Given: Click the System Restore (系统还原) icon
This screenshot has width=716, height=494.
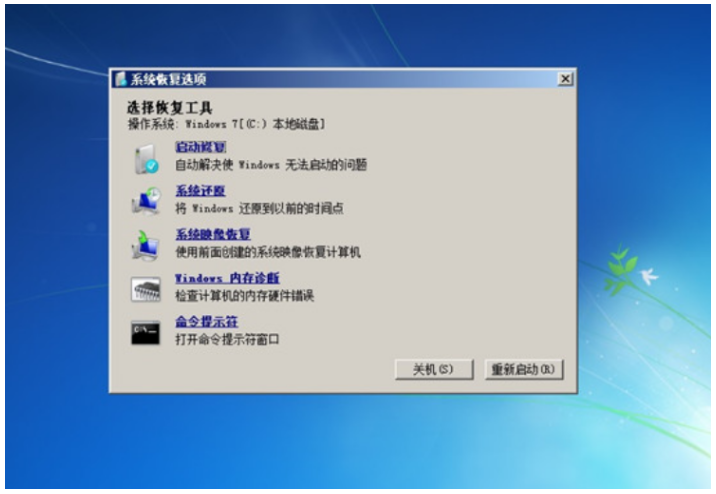Looking at the screenshot, I should tap(146, 200).
